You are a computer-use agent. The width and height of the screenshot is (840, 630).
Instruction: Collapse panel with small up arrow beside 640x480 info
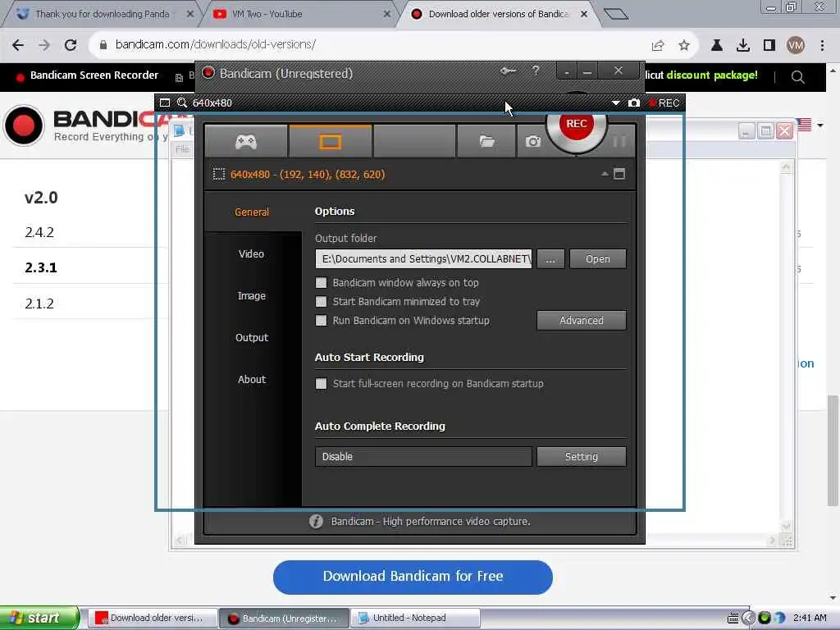tap(605, 174)
